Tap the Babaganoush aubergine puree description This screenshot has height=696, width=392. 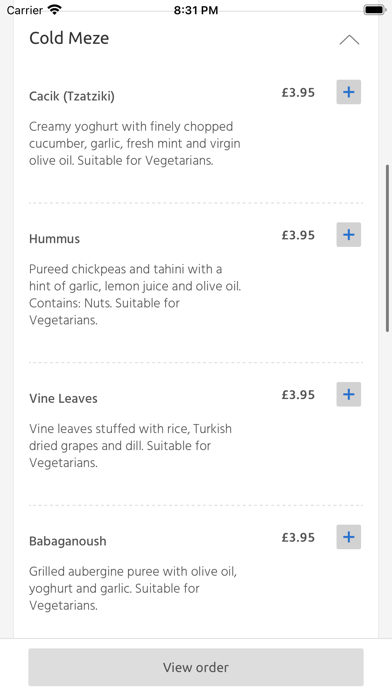tap(133, 588)
